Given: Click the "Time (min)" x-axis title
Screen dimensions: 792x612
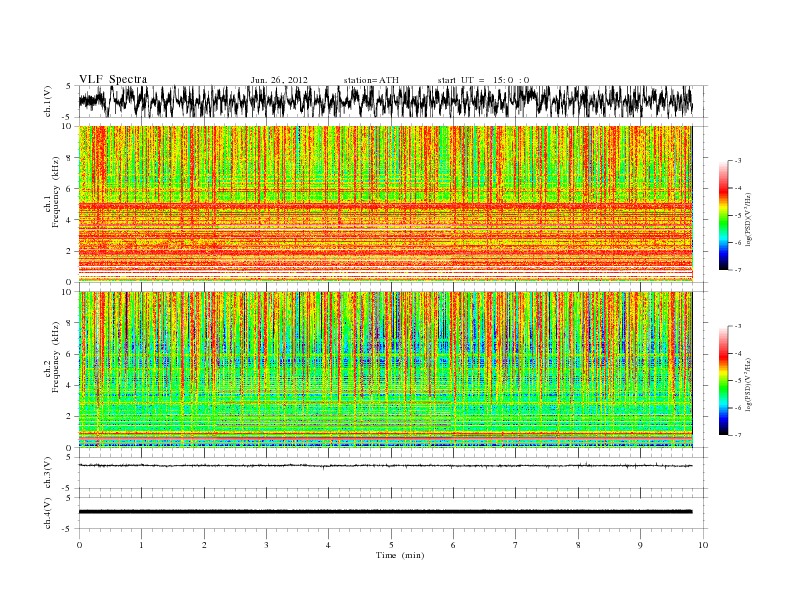Looking at the screenshot, I should point(400,555).
